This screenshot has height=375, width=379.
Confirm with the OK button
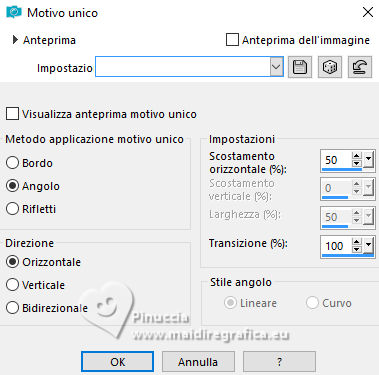tap(117, 362)
